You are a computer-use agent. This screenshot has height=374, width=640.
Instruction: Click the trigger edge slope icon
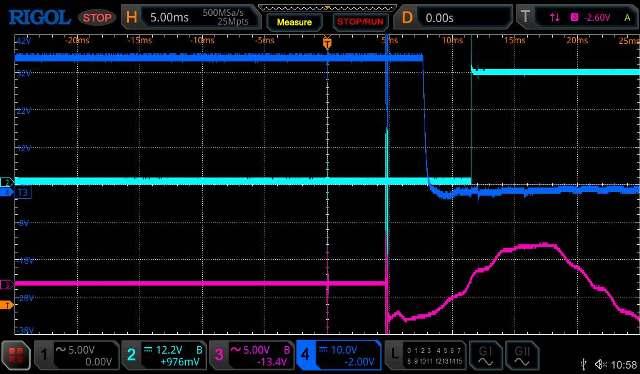(x=554, y=17)
